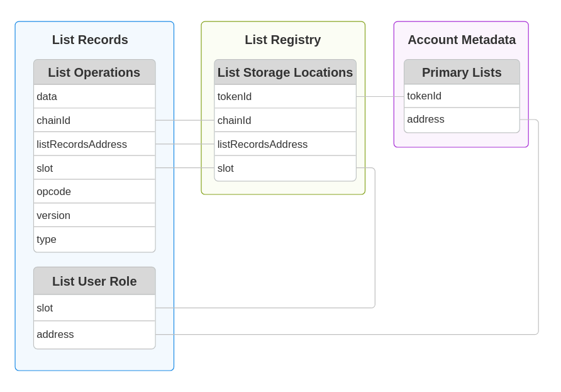Click the Primary Lists table header

[462, 72]
